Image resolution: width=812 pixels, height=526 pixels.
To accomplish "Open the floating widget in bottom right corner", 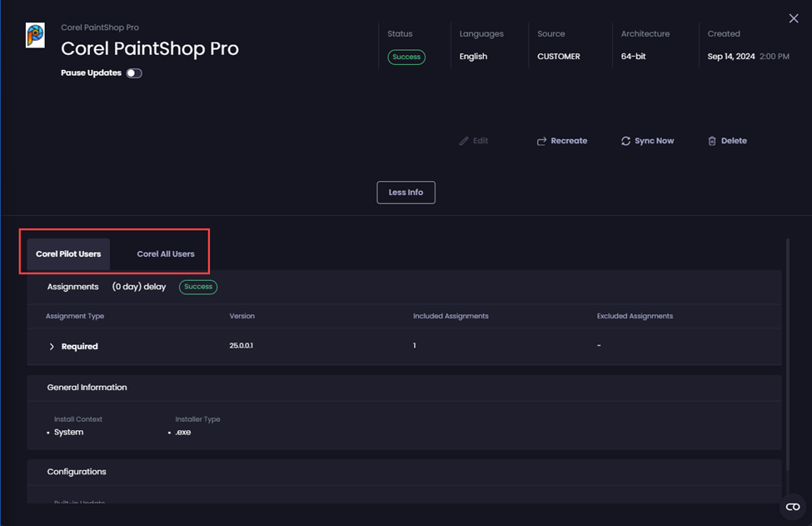I will (792, 506).
